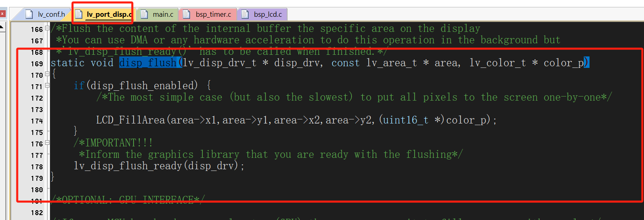Click line number 174 in the gutter

click(37, 121)
